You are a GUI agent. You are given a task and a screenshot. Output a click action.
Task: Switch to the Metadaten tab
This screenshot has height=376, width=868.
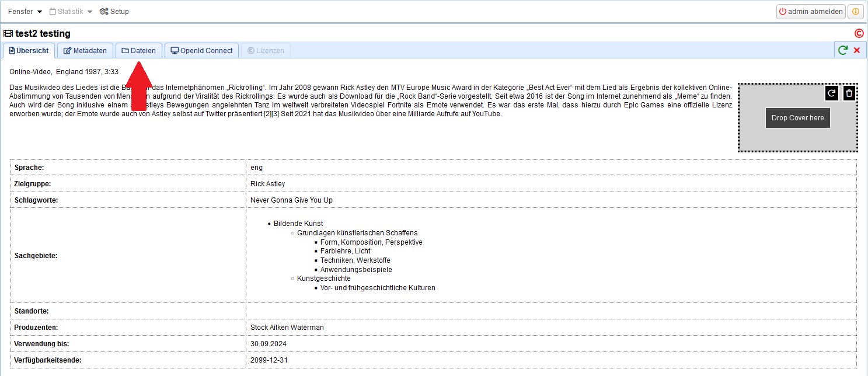[x=85, y=51]
